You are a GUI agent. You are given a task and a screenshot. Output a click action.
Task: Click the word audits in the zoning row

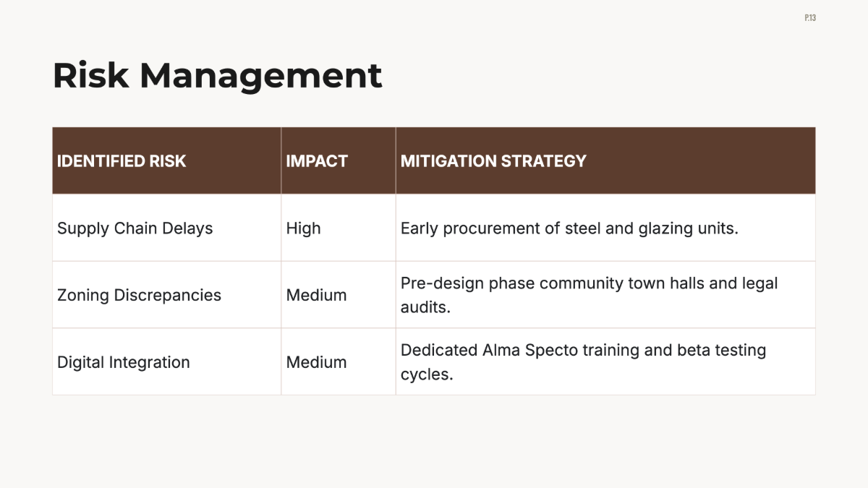point(425,307)
